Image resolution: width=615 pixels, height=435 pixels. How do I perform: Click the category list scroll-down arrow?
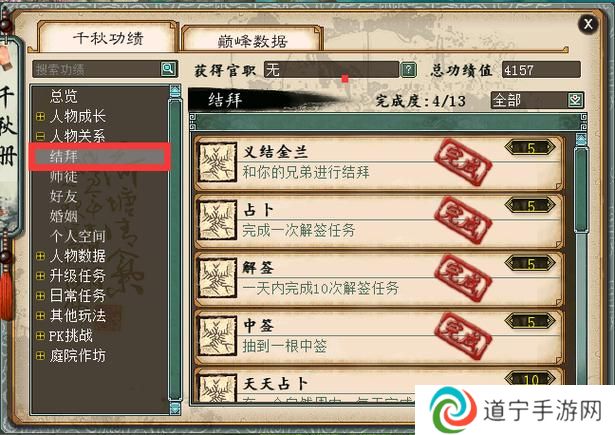175,408
